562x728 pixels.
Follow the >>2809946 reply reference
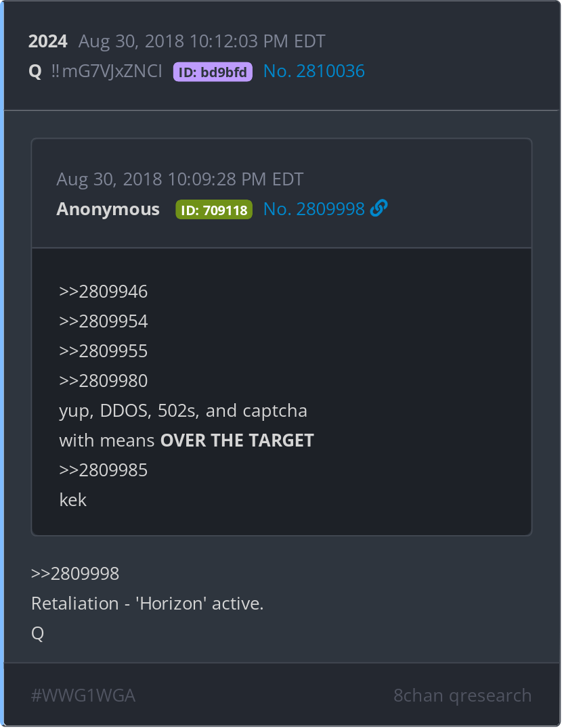pyautogui.click(x=104, y=292)
